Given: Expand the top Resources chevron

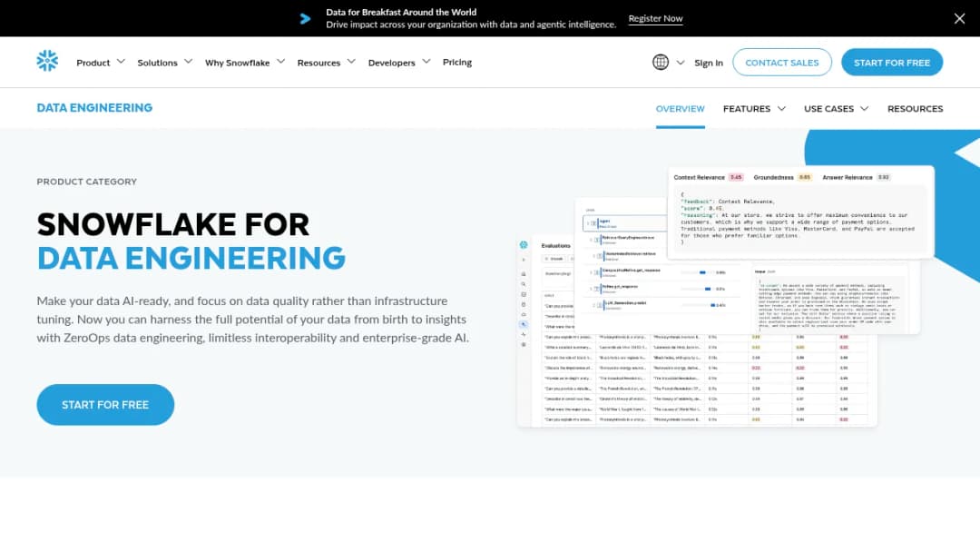Looking at the screenshot, I should click(x=351, y=61).
